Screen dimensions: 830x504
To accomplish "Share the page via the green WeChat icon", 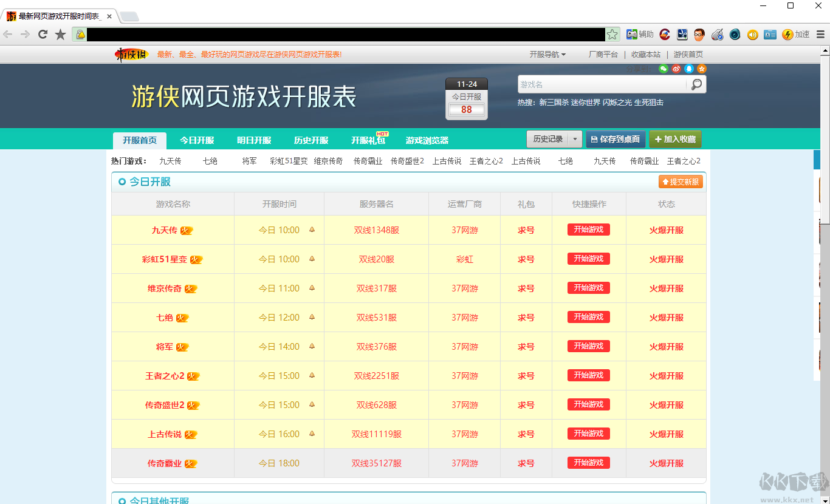I will (664, 68).
